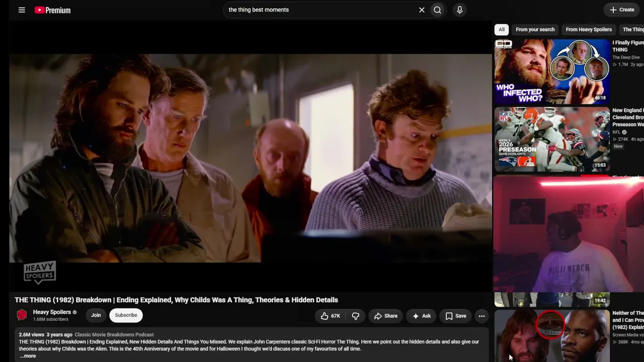Click the "3 years ago" upload date
Image resolution: width=644 pixels, height=362 pixels.
tap(59, 334)
